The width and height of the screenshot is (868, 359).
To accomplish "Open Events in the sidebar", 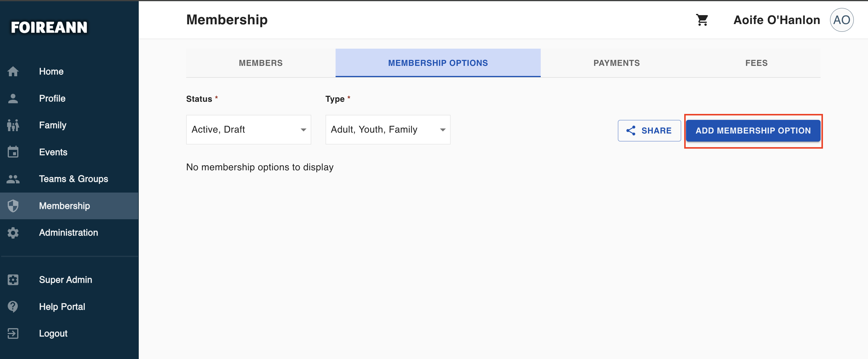I will (x=69, y=152).
